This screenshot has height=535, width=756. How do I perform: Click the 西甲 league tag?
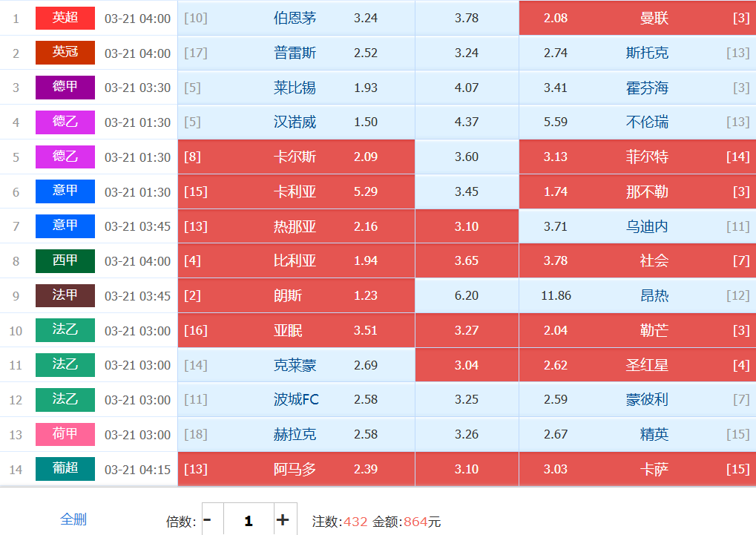pos(65,261)
